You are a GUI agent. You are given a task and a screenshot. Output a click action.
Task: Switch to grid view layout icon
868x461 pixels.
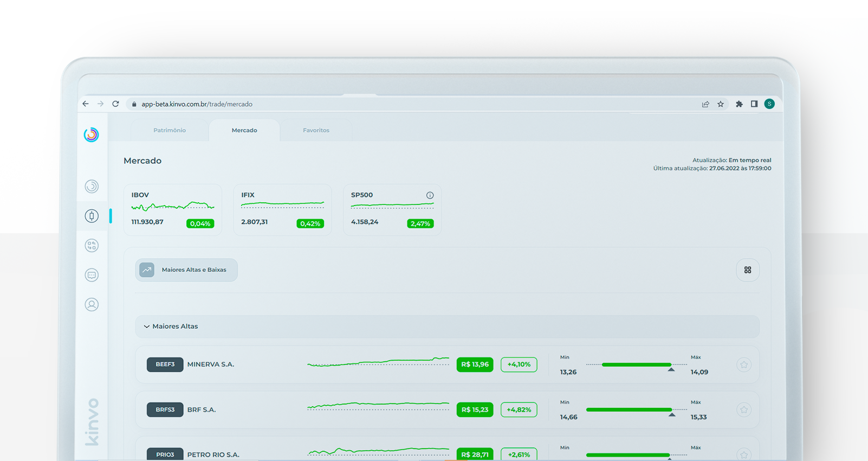747,270
